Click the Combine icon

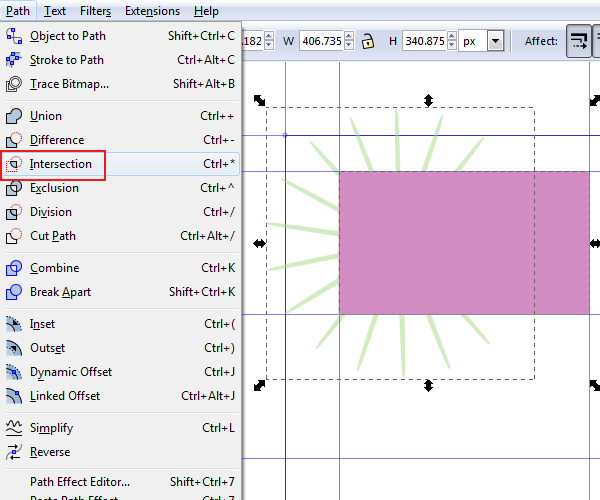click(14, 268)
